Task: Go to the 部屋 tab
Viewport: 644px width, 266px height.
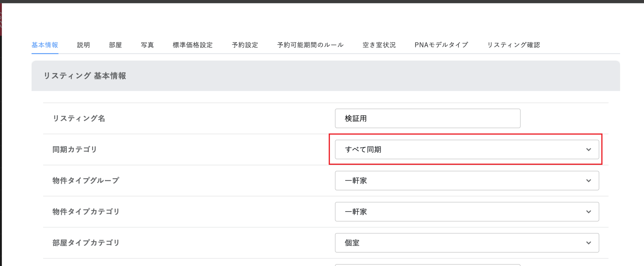Action: coord(115,45)
